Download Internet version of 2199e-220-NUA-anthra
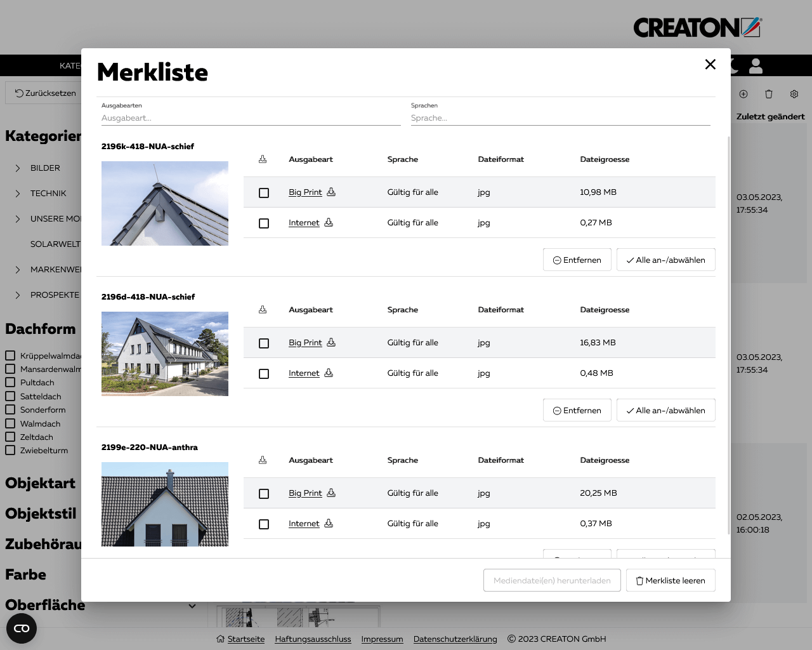This screenshot has height=650, width=812. (329, 523)
